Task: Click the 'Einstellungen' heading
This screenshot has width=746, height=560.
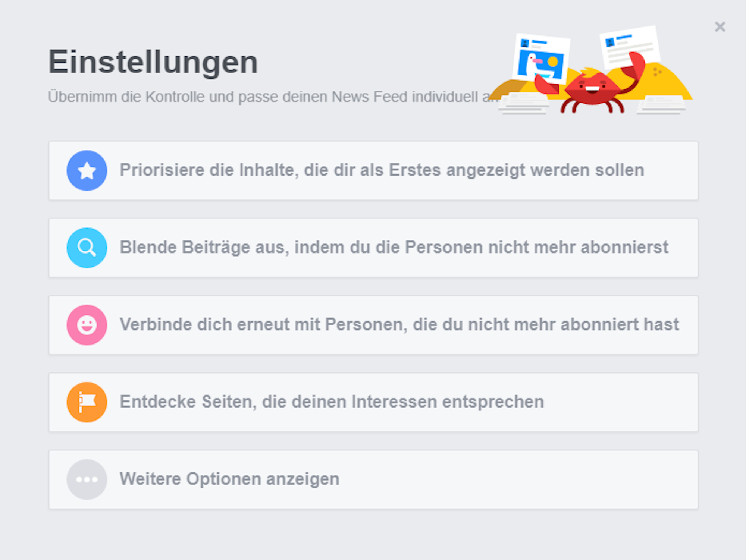Action: (x=153, y=62)
